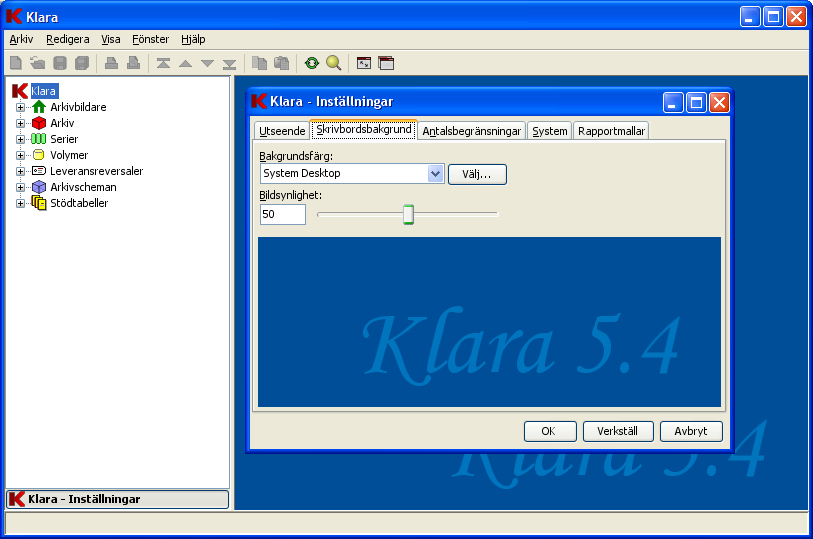Viewport: 813px width, 539px height.
Task: Click the green house Arkivbildare icon
Action: tap(39, 107)
